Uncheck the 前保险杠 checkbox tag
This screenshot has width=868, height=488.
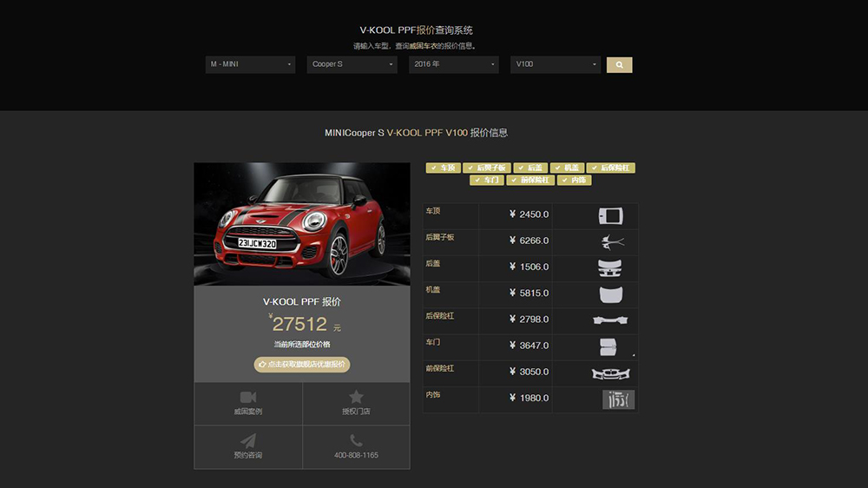pos(530,180)
